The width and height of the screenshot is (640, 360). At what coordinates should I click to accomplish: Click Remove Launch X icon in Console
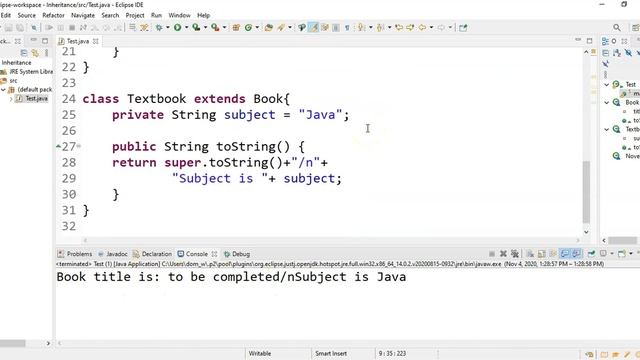503,254
